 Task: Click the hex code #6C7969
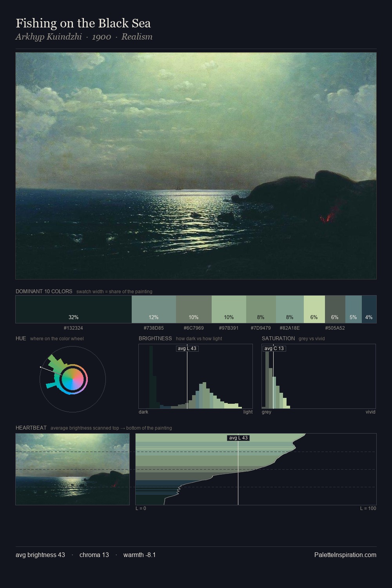click(x=194, y=328)
